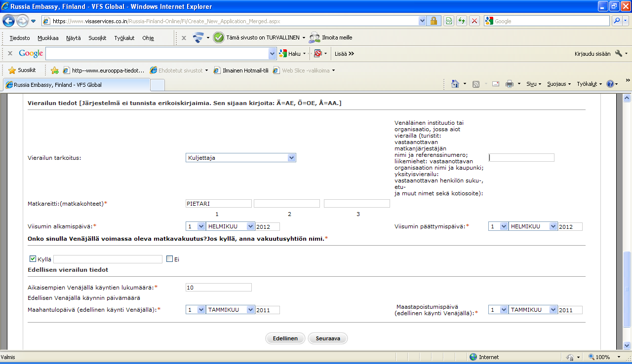The height and width of the screenshot is (364, 632).
Task: Open Web Slice -valikoima favorite
Action: pyautogui.click(x=304, y=70)
